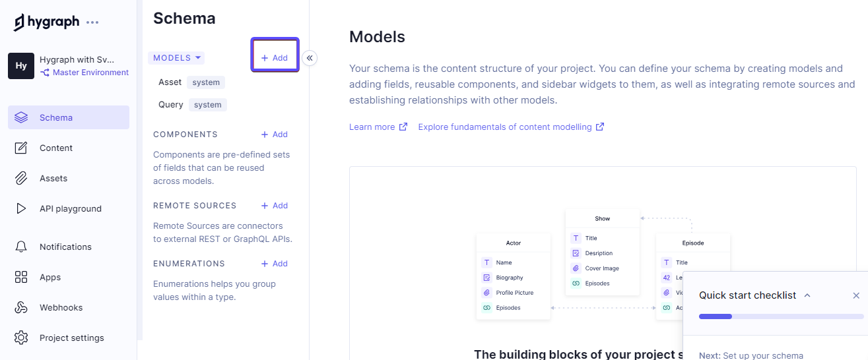The height and width of the screenshot is (360, 868).
Task: Click the Quick start progress bar
Action: click(x=781, y=316)
